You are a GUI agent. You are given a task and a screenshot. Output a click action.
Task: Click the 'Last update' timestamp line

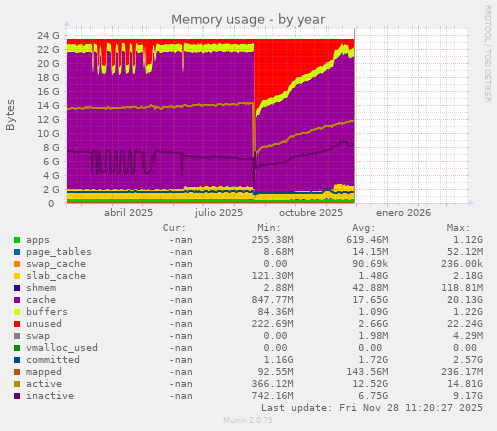tap(372, 408)
